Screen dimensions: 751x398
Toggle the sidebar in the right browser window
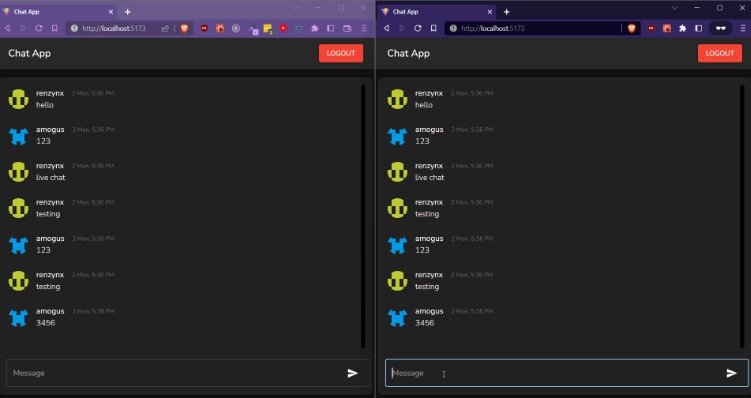[x=698, y=28]
